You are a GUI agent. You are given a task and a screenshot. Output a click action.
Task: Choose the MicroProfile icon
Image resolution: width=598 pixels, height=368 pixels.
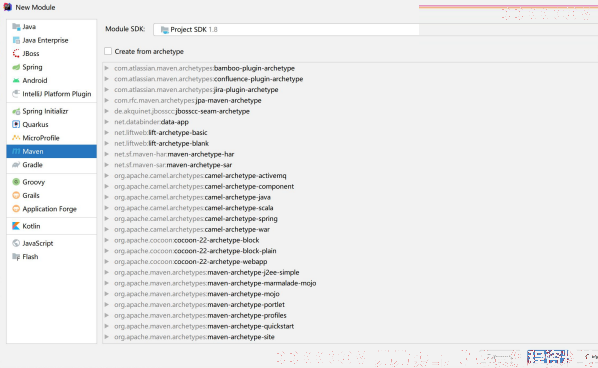coord(16,138)
